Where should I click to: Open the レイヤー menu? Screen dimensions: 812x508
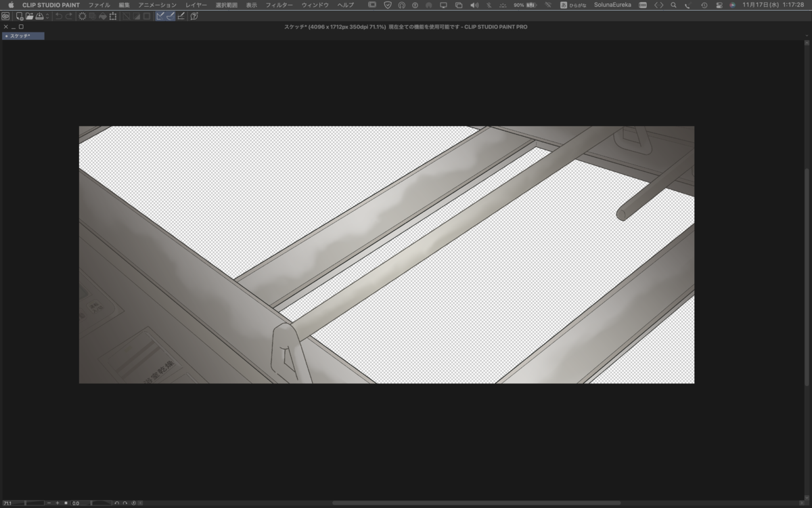196,5
